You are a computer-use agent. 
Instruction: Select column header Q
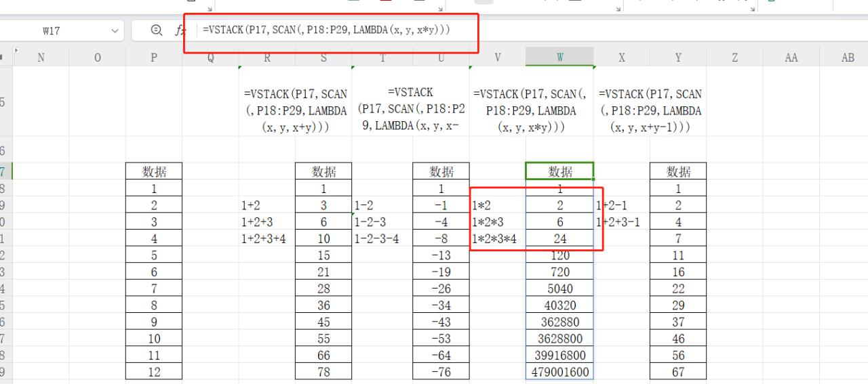[x=210, y=58]
